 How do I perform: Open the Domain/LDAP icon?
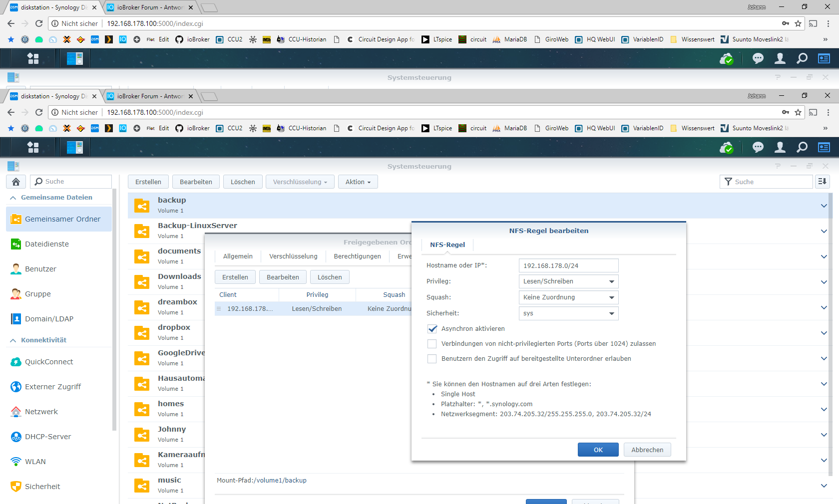tap(16, 319)
